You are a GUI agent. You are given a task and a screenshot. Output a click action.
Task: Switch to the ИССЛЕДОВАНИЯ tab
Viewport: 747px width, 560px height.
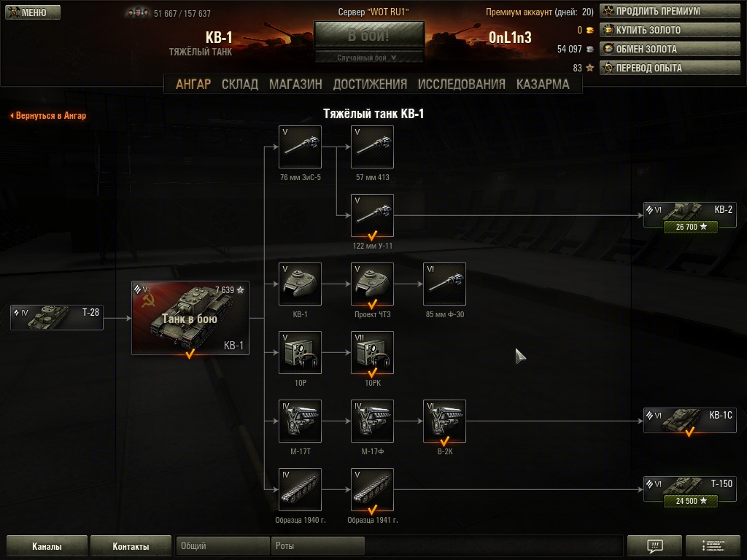coord(461,85)
